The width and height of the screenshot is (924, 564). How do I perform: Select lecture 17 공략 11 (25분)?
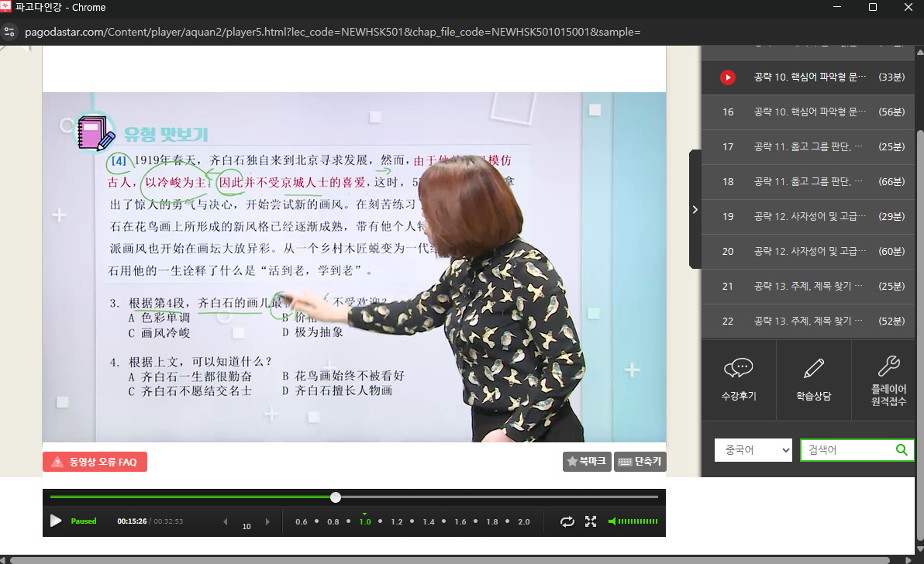808,146
